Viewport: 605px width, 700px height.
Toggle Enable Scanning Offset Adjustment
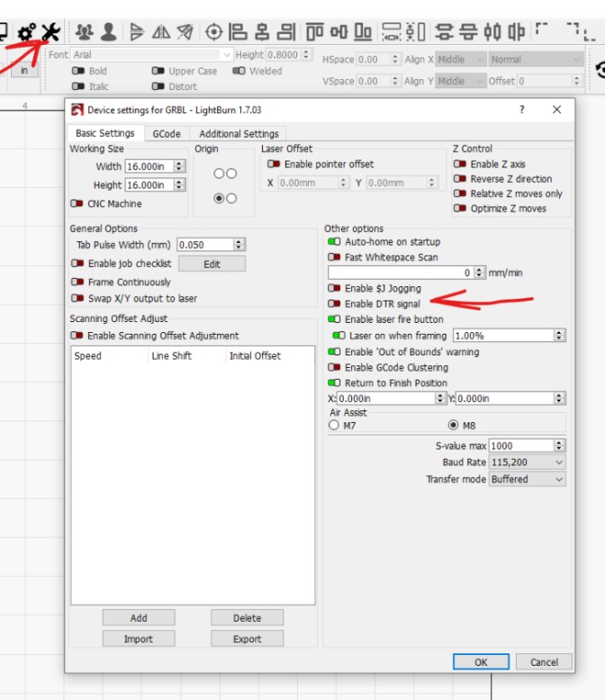(77, 336)
